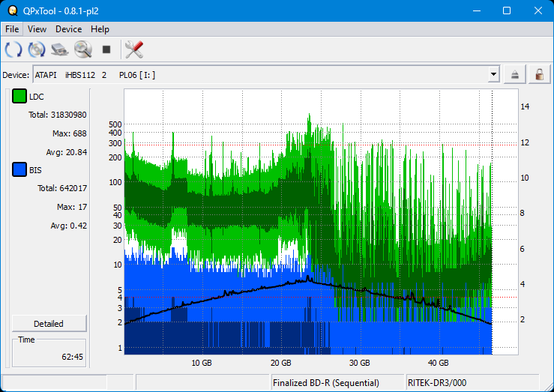
Task: Open settings with the tools icon
Action: pyautogui.click(x=134, y=50)
